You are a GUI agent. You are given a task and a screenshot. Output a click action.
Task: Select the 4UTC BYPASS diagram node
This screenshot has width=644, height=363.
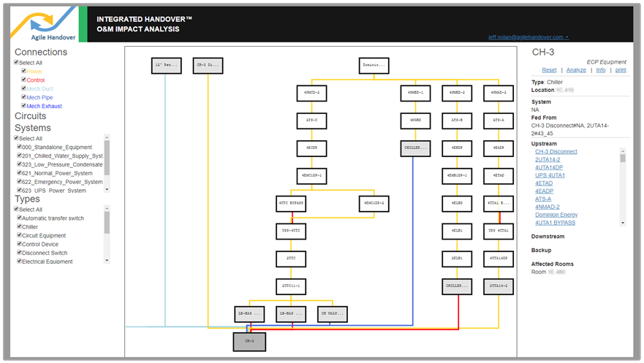pyautogui.click(x=291, y=204)
